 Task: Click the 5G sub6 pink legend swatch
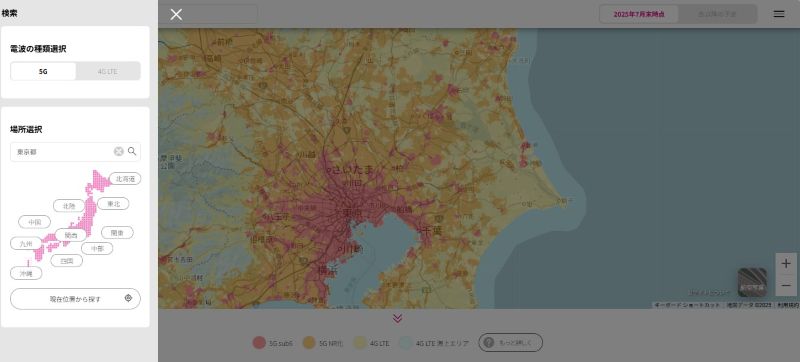coord(259,343)
